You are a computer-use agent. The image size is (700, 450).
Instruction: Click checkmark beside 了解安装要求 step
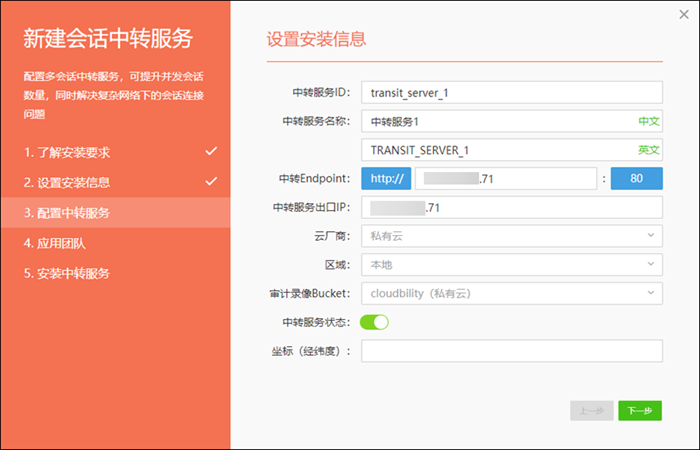click(x=210, y=152)
